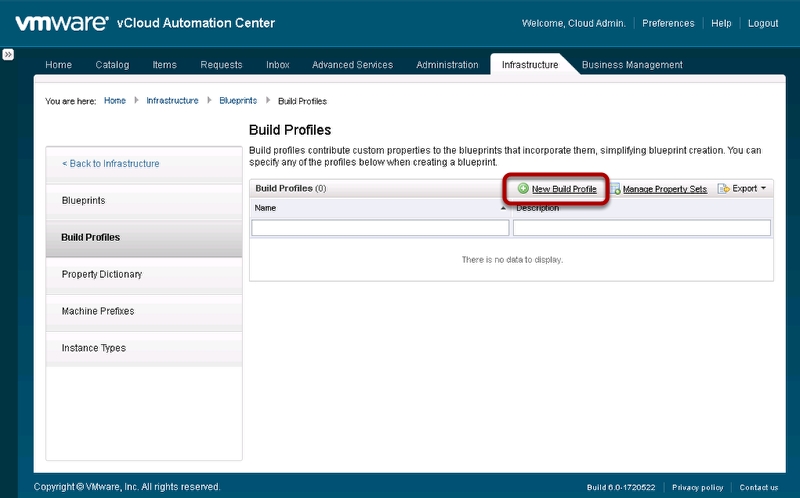Open the Catalog tab
Viewport: 800px width, 498px height.
112,65
